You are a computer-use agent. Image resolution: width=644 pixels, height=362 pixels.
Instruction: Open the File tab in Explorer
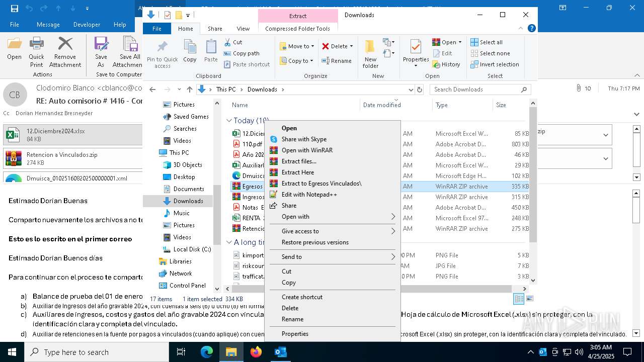click(157, 29)
